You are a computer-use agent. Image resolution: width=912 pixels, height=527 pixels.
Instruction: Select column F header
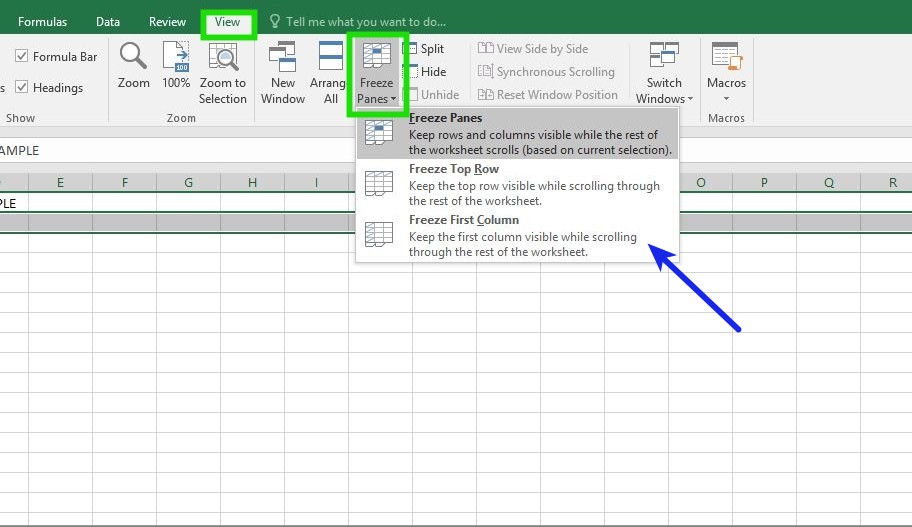coord(124,183)
